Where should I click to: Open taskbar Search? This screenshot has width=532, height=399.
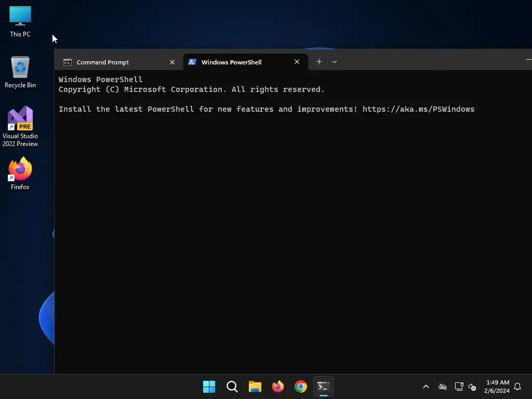point(232,387)
